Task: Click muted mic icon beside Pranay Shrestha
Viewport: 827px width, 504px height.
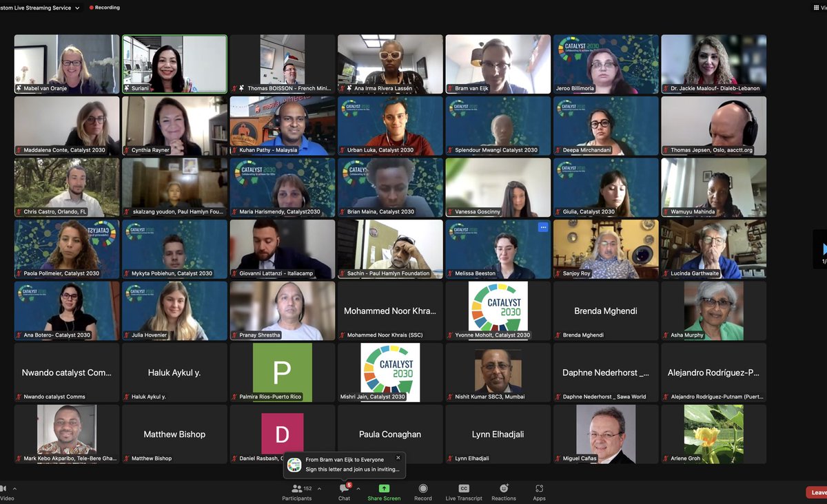Action: (235, 335)
